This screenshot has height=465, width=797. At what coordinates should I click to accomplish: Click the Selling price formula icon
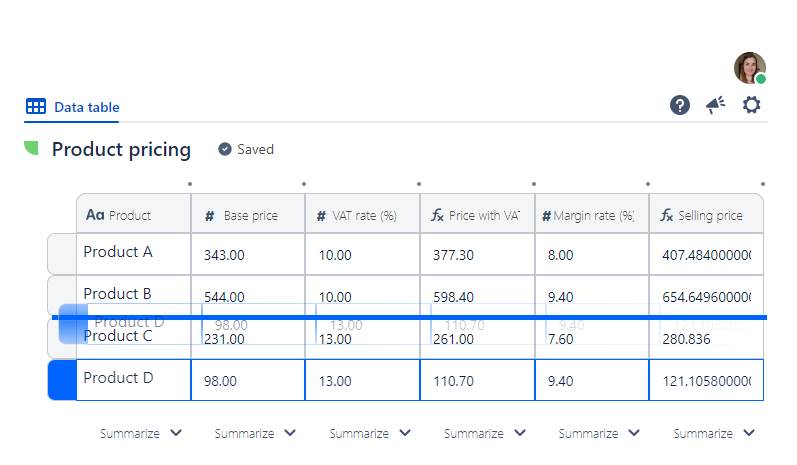(667, 215)
